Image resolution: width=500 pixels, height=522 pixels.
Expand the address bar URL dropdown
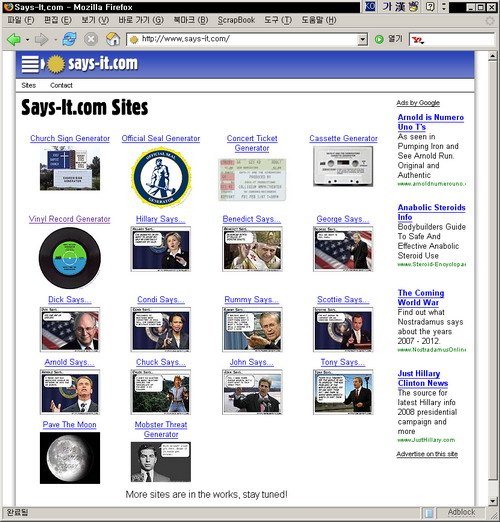[x=362, y=39]
